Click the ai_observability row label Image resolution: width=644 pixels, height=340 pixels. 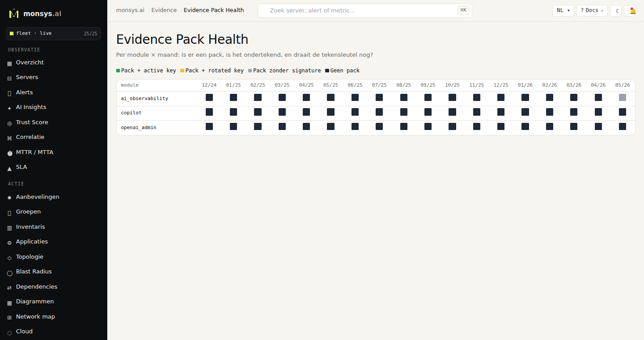(x=144, y=98)
